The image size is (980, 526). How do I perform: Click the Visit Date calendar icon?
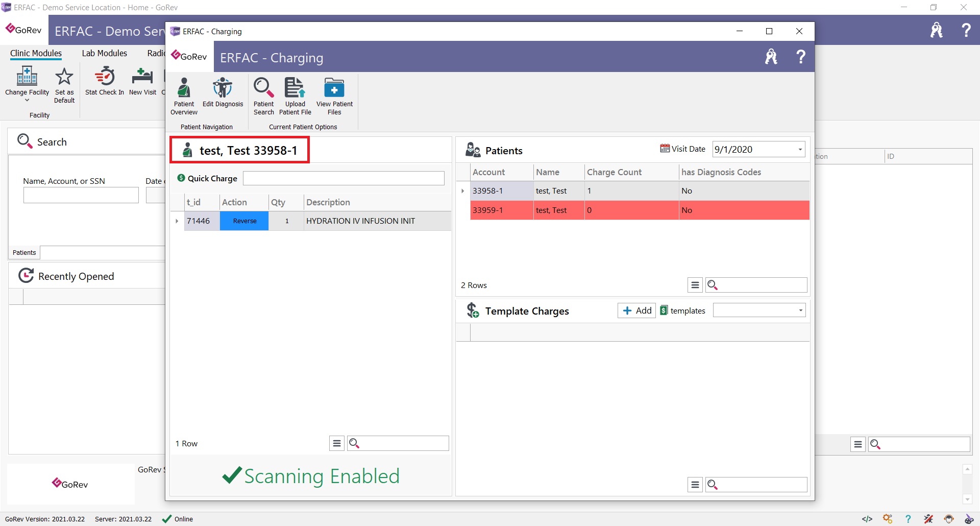665,149
